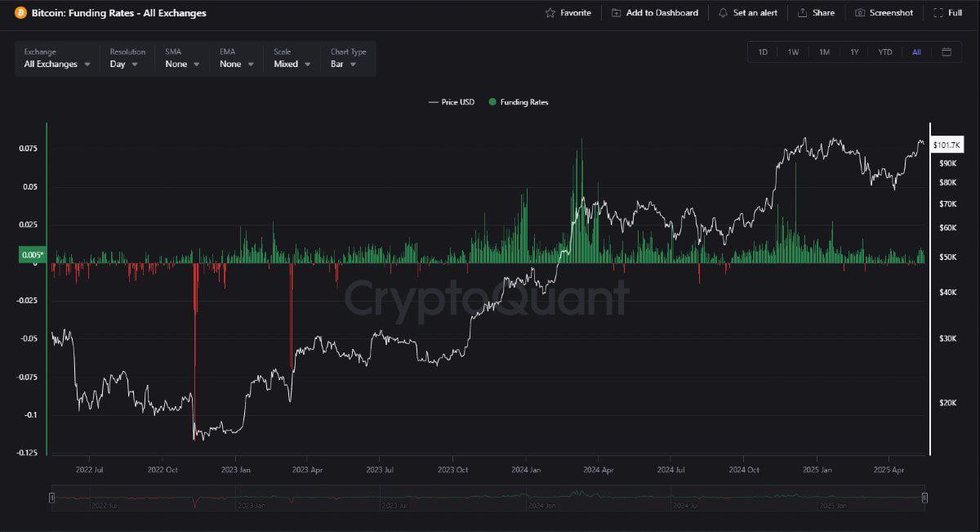
Task: Open the Exchange dropdown showing All Exchanges
Action: (x=58, y=58)
